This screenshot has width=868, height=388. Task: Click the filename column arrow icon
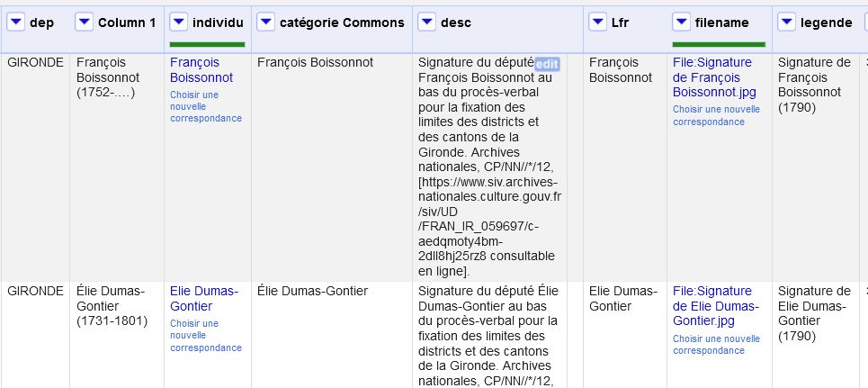point(682,22)
